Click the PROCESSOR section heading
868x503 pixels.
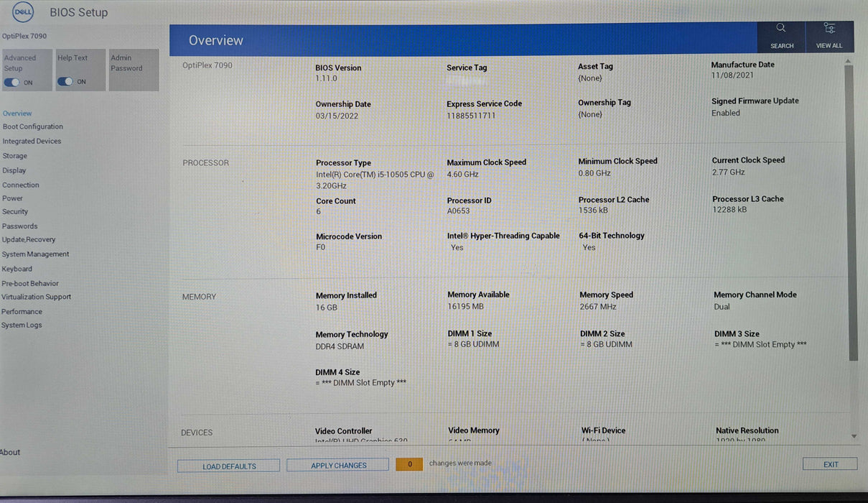pos(205,163)
